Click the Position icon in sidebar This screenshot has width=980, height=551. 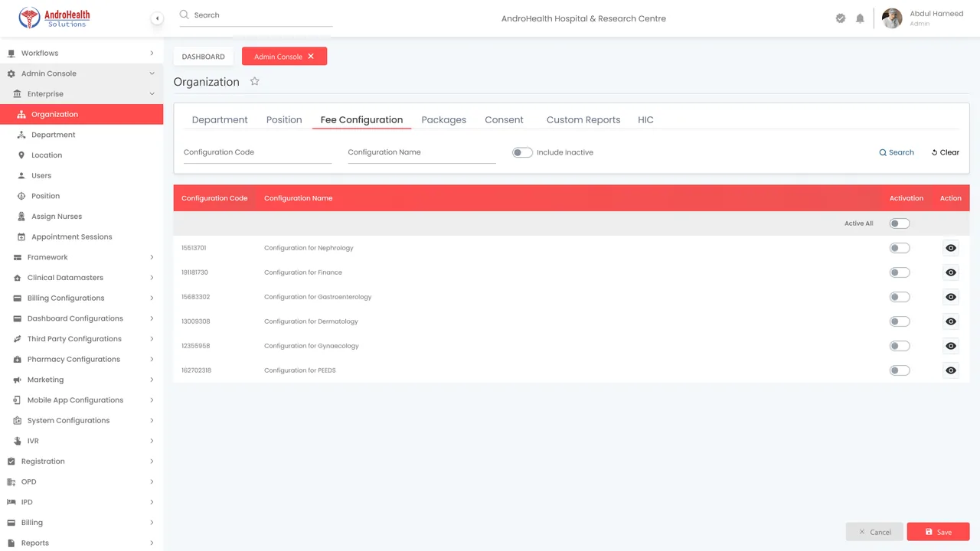click(x=21, y=196)
